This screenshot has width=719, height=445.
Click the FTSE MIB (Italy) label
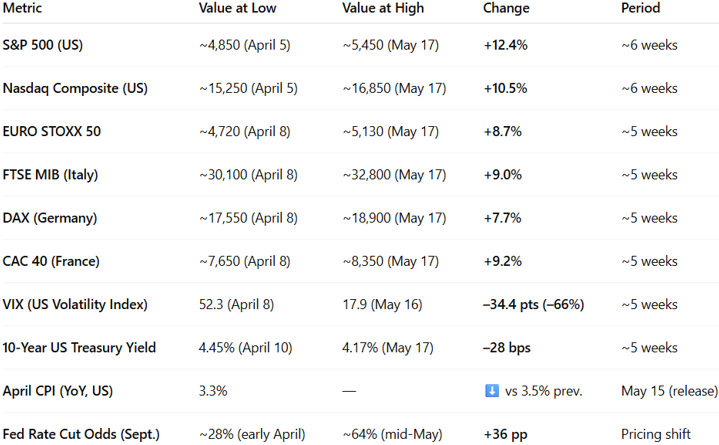coord(50,174)
